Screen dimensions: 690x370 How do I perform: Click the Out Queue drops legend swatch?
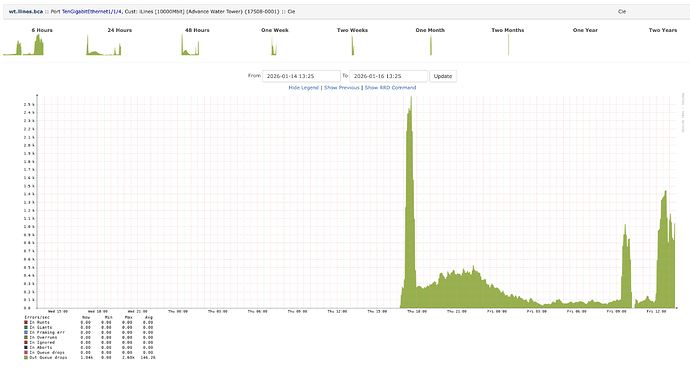coord(26,358)
